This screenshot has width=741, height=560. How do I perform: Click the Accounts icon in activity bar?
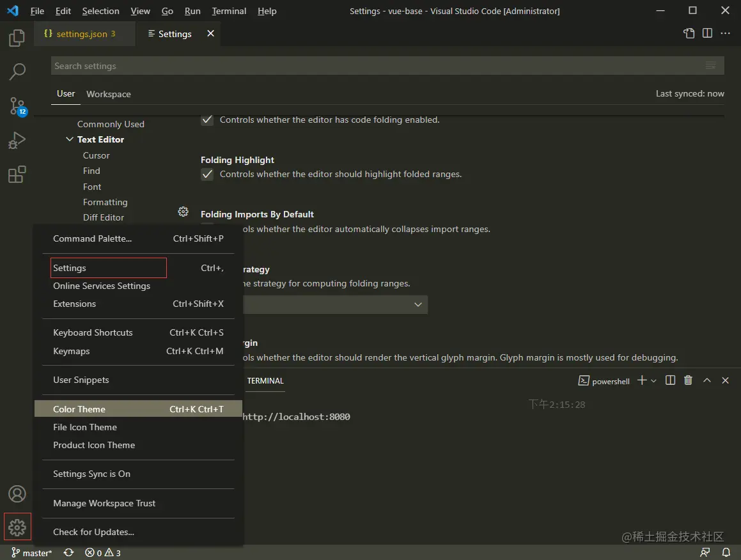[17, 494]
